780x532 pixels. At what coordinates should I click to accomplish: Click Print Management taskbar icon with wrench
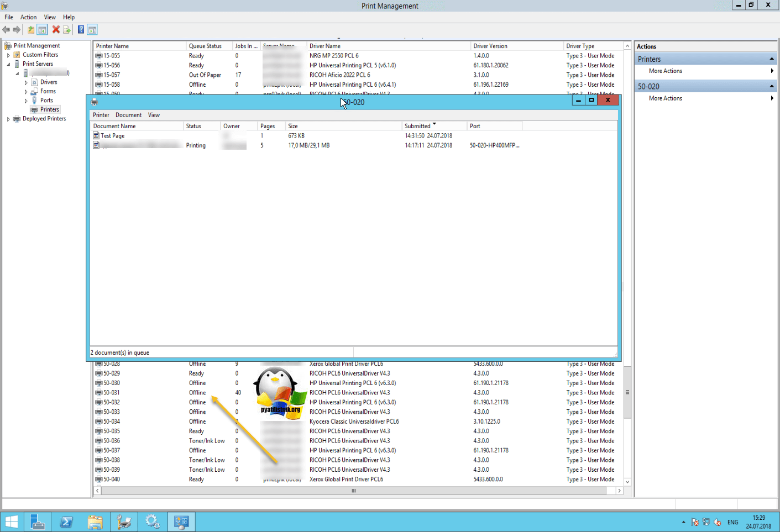click(x=124, y=522)
